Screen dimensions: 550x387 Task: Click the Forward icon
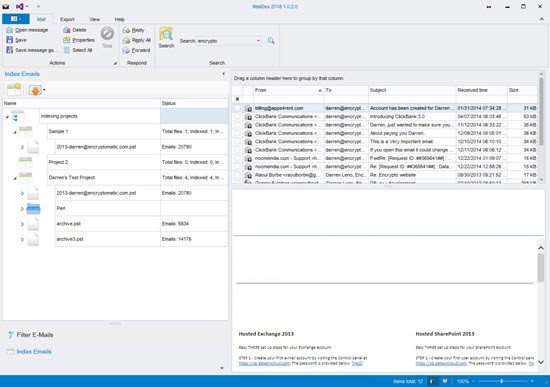point(126,51)
